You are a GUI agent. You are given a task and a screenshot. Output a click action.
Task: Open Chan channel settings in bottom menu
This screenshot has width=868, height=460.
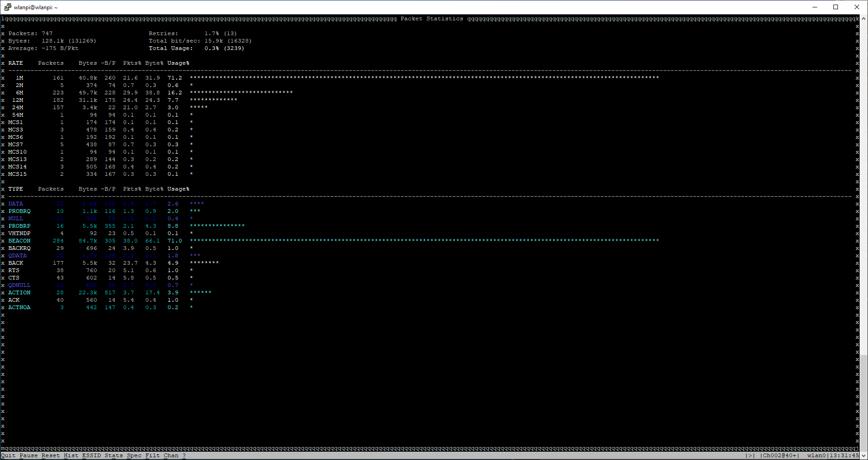point(171,455)
